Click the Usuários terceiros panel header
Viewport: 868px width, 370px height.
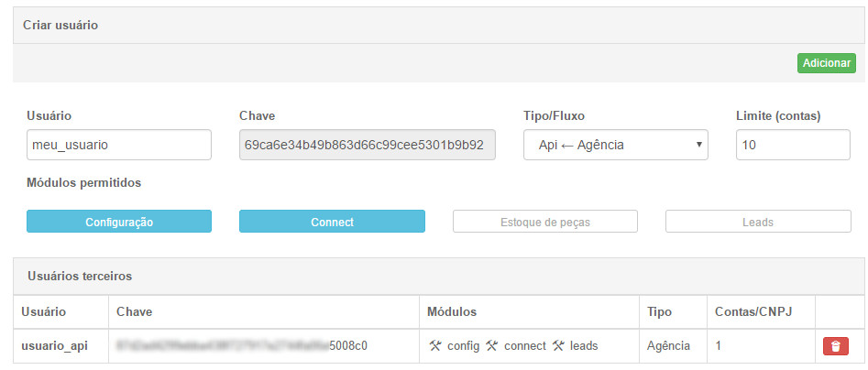tap(438, 276)
